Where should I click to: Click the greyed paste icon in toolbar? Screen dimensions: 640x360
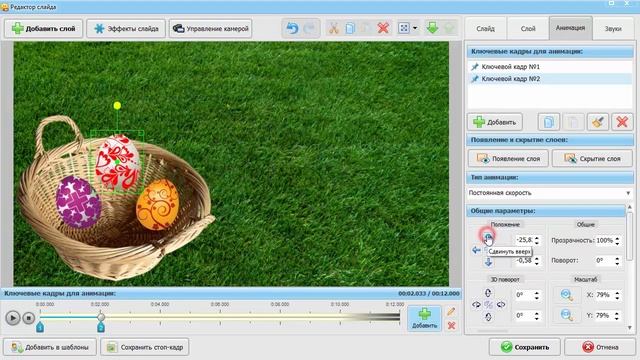[367, 28]
